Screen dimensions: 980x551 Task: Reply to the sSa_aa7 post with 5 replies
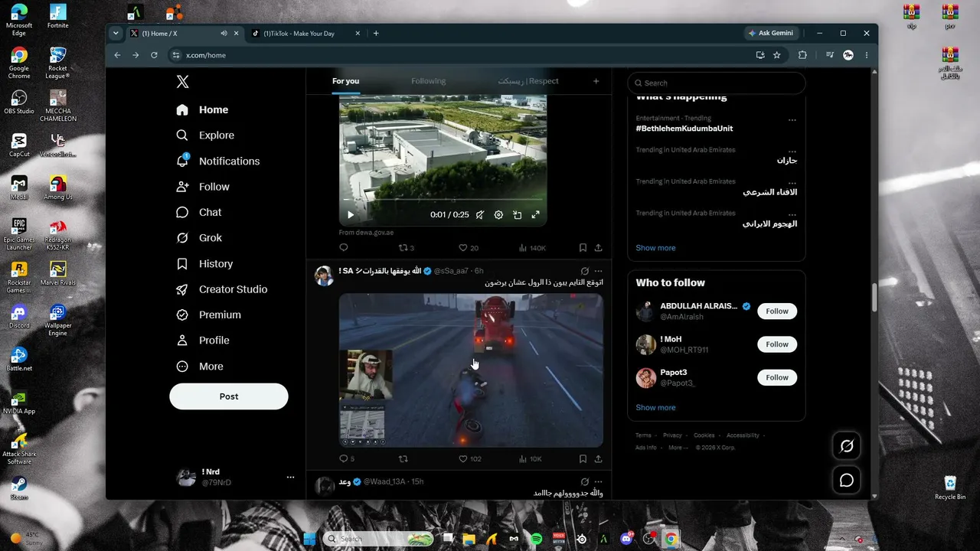tap(347, 459)
